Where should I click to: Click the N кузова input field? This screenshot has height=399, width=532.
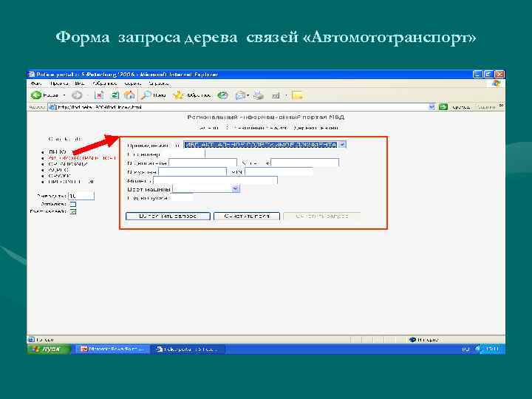click(x=192, y=171)
